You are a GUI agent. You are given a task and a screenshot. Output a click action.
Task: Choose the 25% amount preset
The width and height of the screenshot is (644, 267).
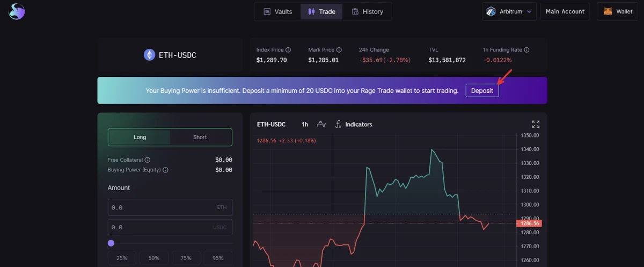122,258
